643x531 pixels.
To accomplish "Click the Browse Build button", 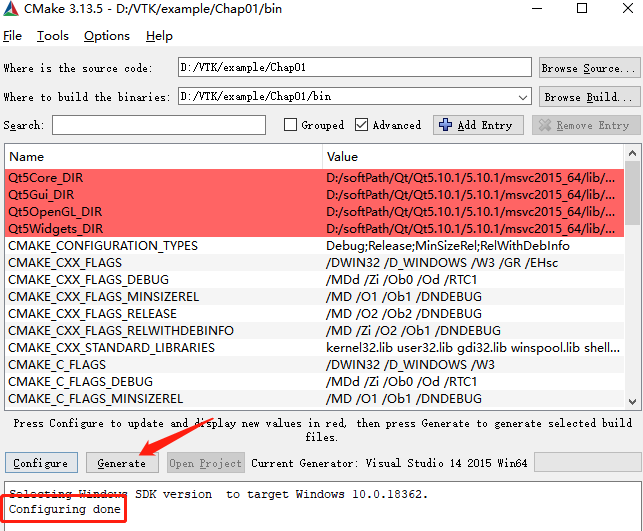I will [589, 97].
